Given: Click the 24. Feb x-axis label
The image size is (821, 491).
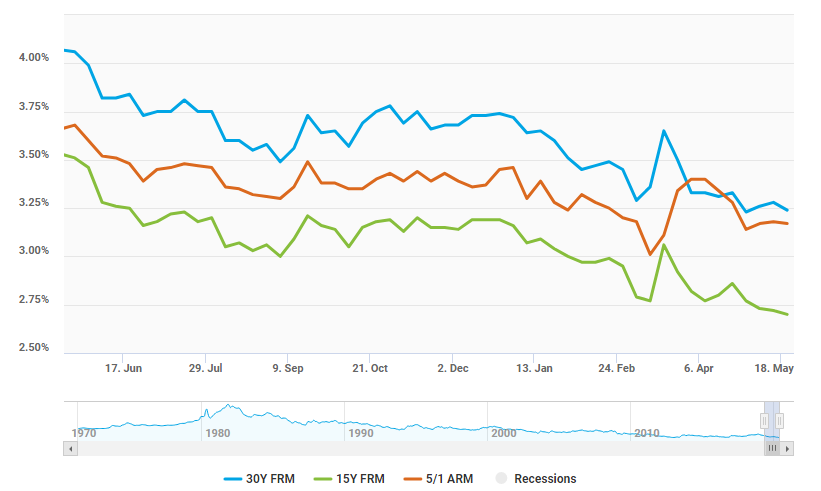Looking at the screenshot, I should pos(616,368).
